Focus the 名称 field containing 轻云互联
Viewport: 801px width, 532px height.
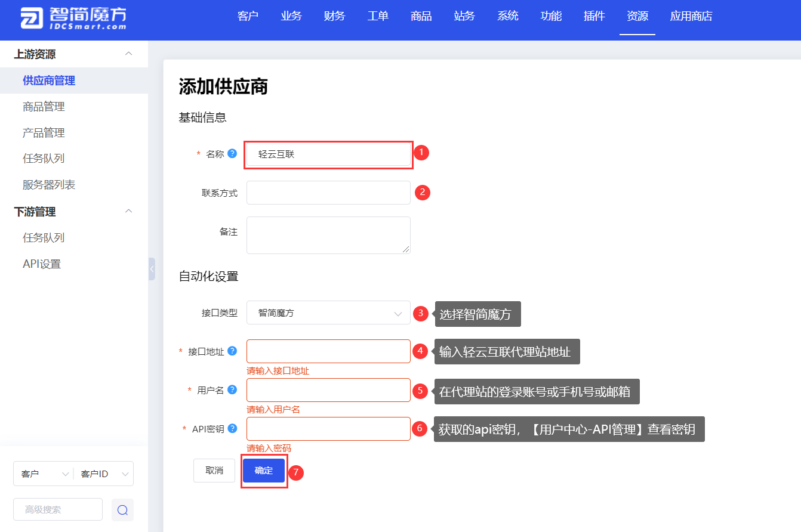coord(328,154)
